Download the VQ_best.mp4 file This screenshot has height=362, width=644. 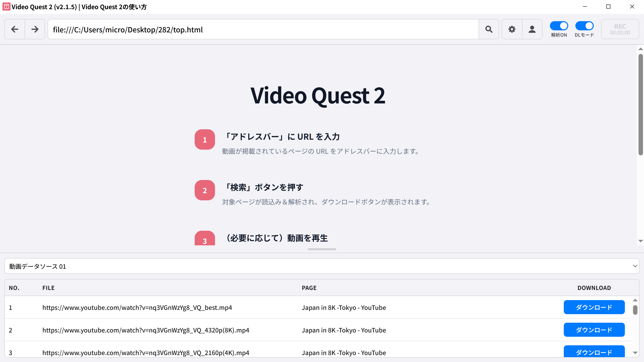[x=594, y=307]
